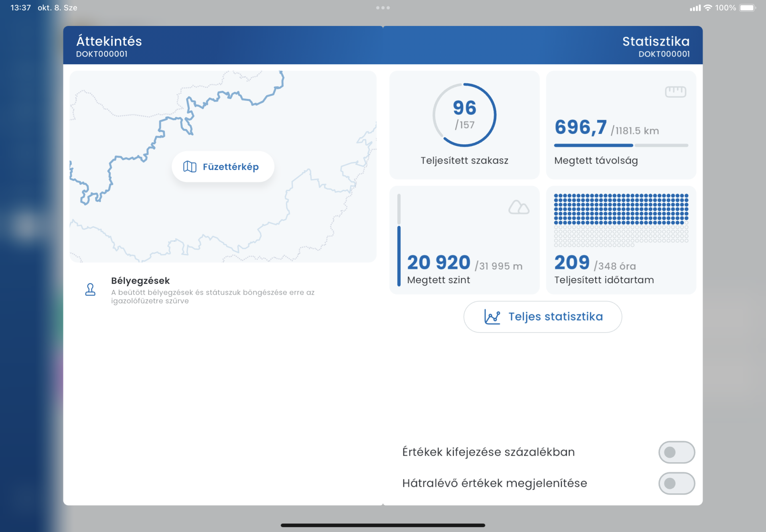Image resolution: width=766 pixels, height=532 pixels.
Task: Tap the stamp icon beside Bélyegzések
Action: [x=91, y=290]
